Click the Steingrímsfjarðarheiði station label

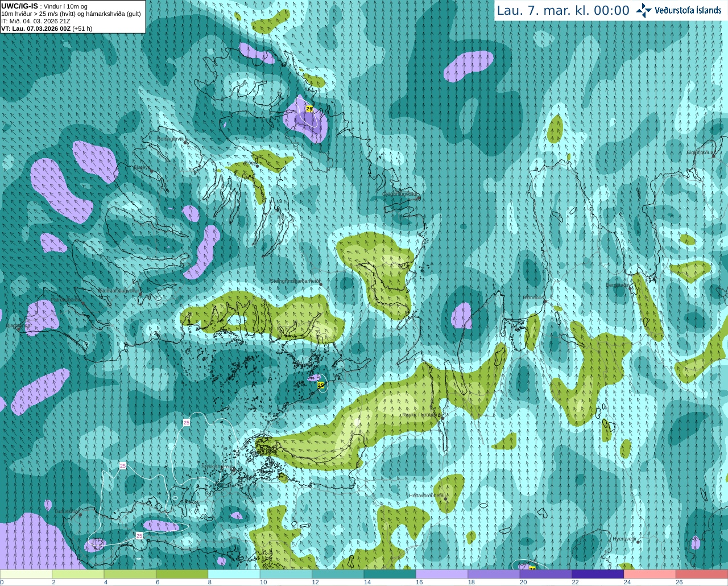pos(295,281)
